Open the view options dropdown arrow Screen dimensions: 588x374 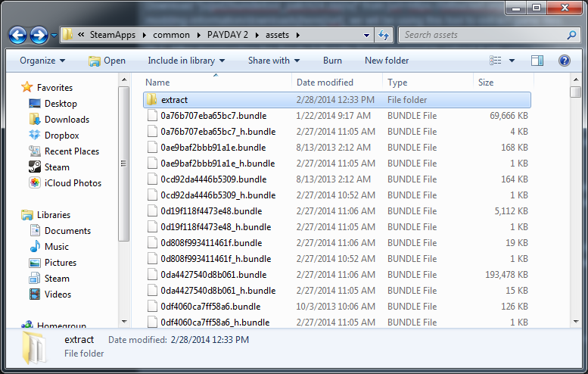click(512, 61)
